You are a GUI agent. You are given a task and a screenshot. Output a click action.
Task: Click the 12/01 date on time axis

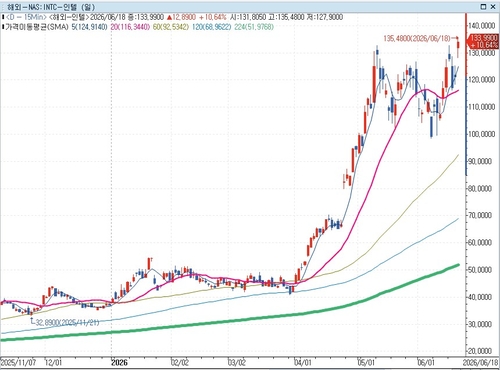tap(53, 363)
